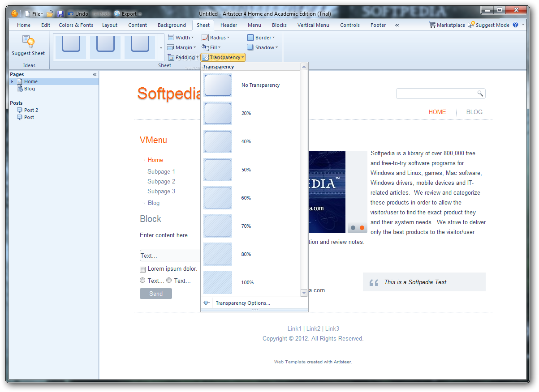Viewport: 539px width, 392px height.
Task: Open the Layout ribbon tab
Action: (110, 25)
